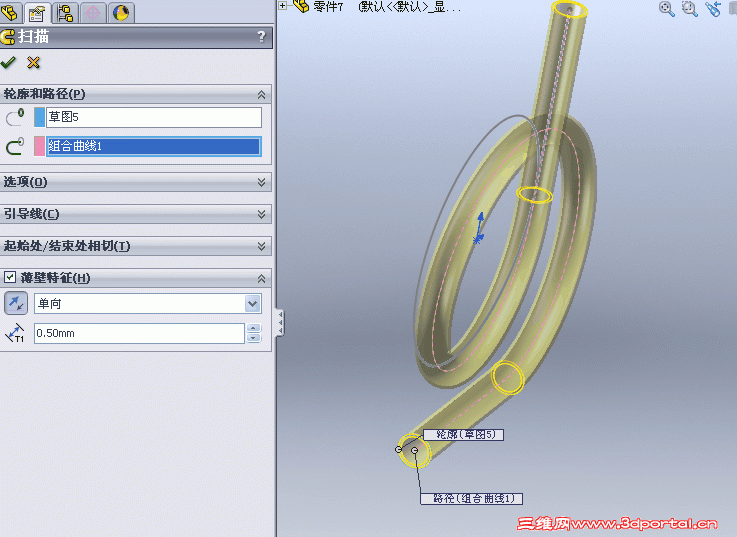
Task: Expand the 零件7 flyout tree node
Action: pyautogui.click(x=282, y=6)
